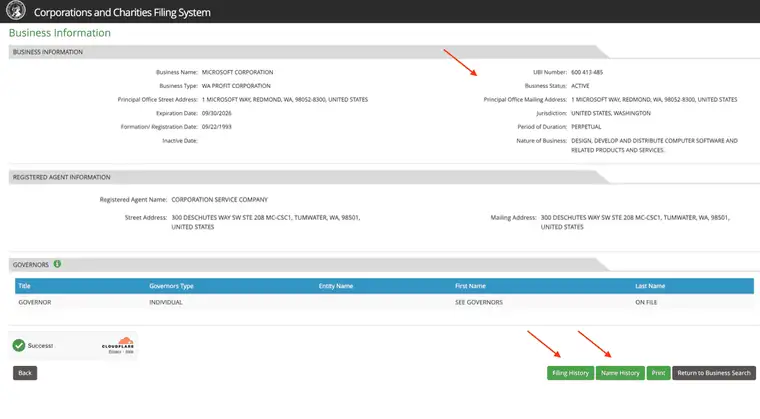Click the REGISTERED AGENT INFORMATION section header
Screen dimensions: 760x419
[62, 177]
